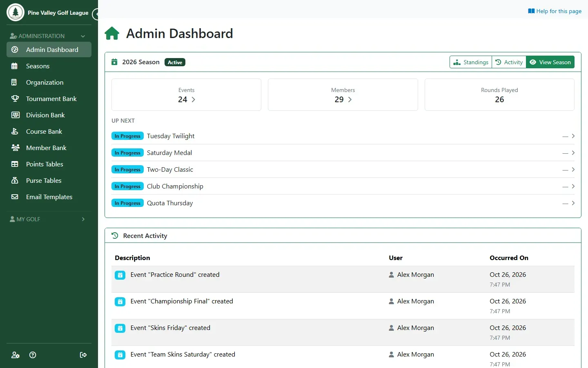588x368 pixels.
Task: Open Points Tables in the sidebar
Action: pos(49,164)
